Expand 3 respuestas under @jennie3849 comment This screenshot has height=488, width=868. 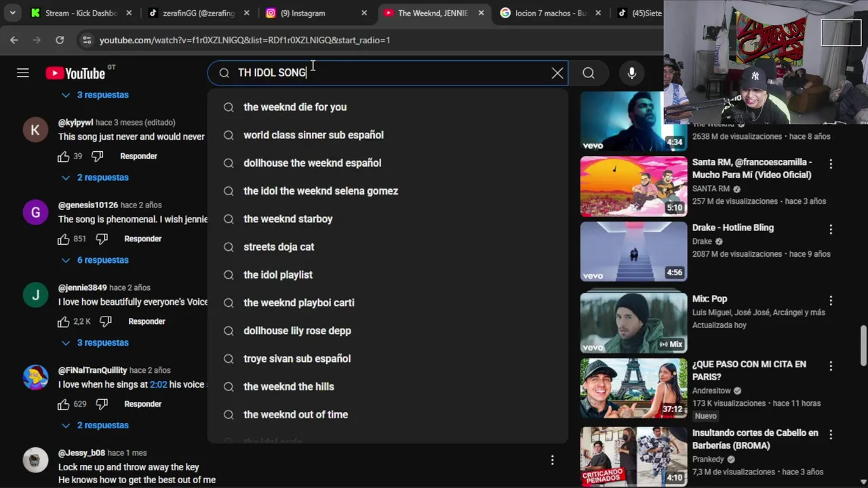(x=95, y=343)
